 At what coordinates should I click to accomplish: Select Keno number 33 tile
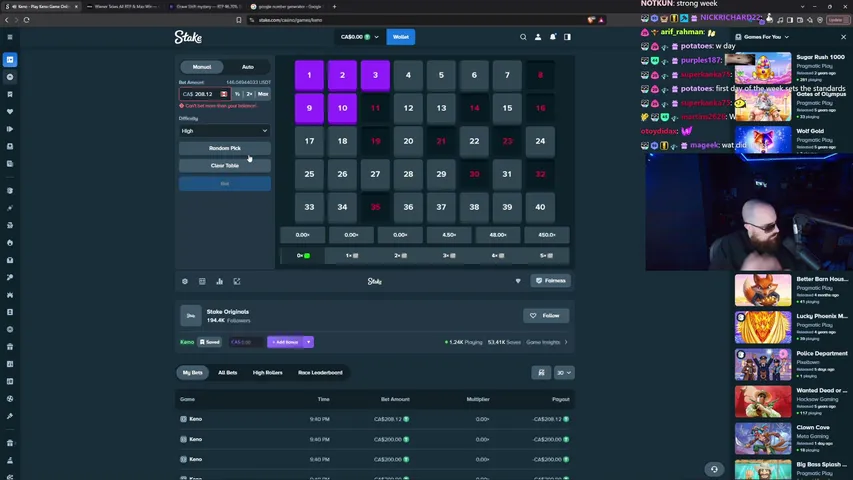point(310,207)
